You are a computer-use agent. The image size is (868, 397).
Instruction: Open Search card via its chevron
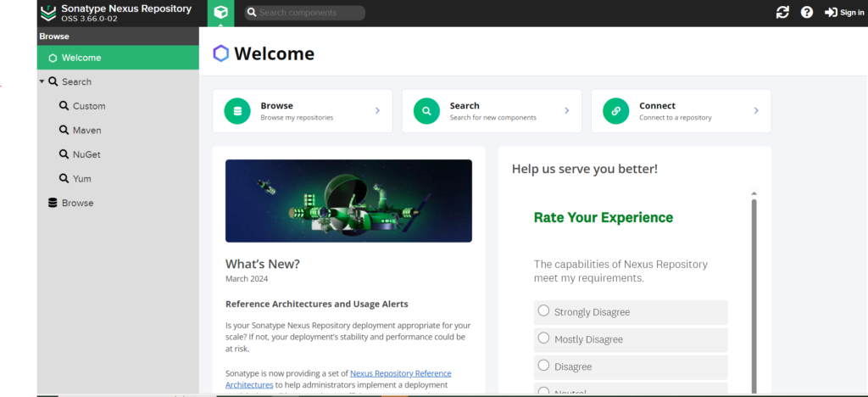pyautogui.click(x=567, y=111)
